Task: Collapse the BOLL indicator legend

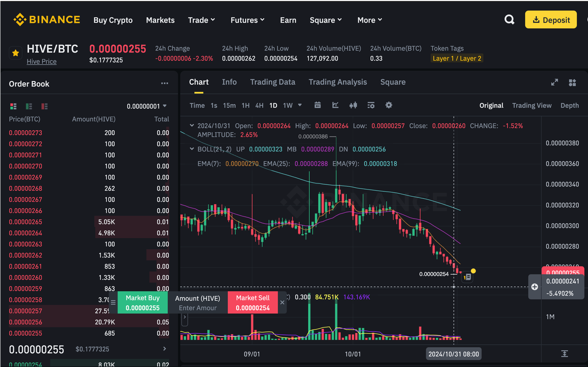Action: [192, 149]
